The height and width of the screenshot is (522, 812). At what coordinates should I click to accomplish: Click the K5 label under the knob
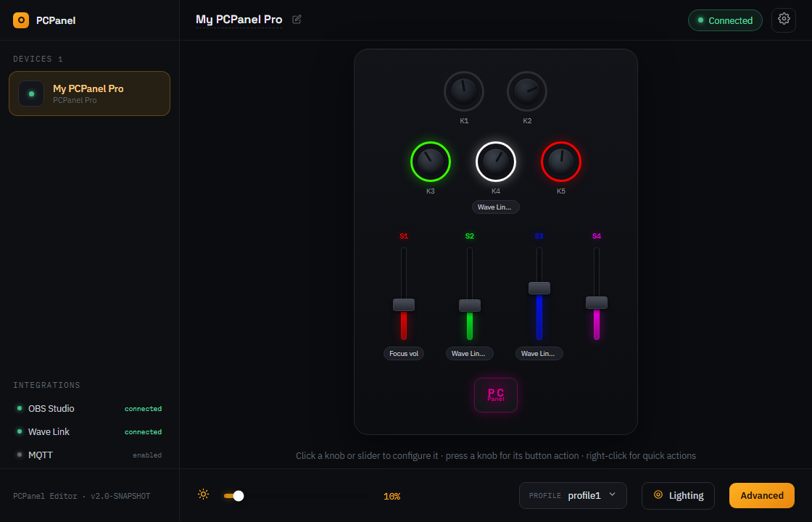click(x=561, y=191)
